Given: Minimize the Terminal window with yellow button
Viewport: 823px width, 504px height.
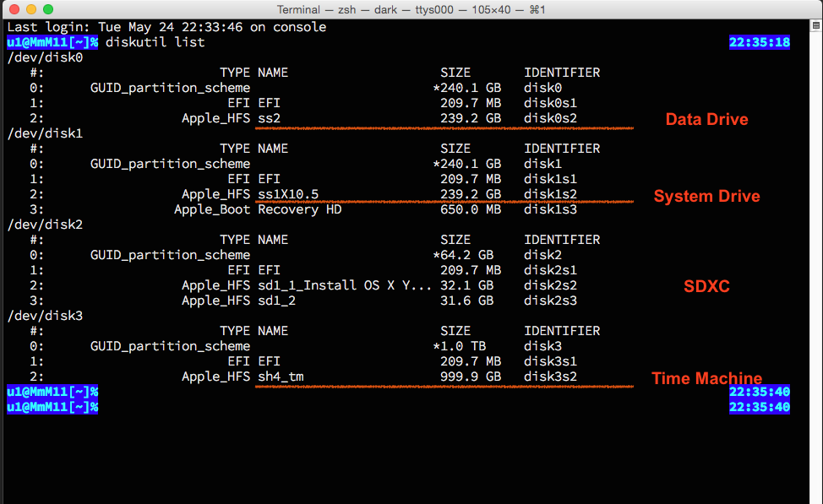Looking at the screenshot, I should (x=31, y=9).
